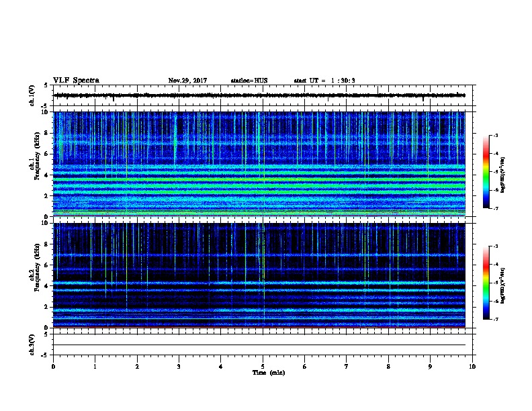Click time axis tick label "5"

coord(263,367)
